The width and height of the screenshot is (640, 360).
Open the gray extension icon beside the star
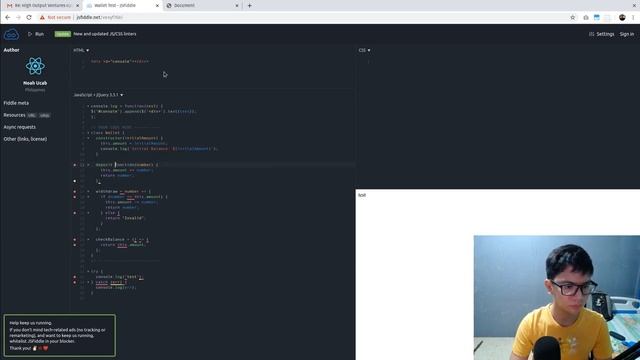point(586,18)
